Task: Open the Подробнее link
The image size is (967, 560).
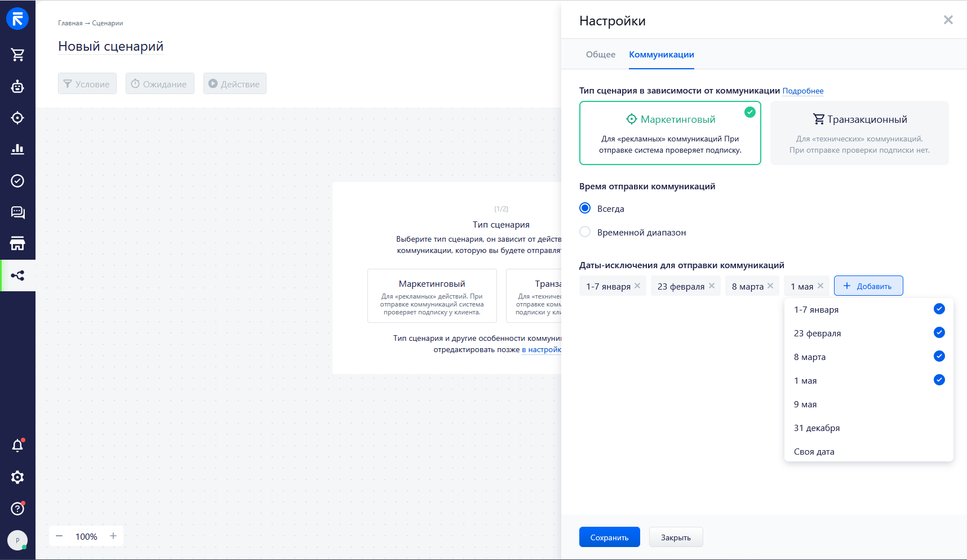Action: pos(802,91)
